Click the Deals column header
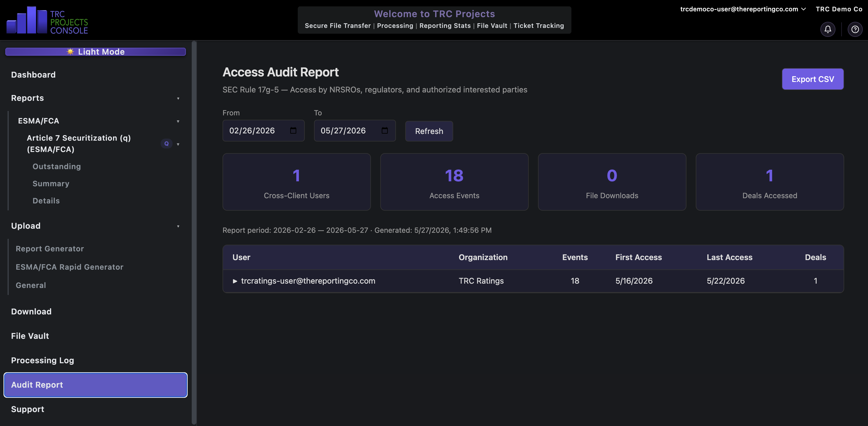The image size is (868, 426). click(815, 257)
